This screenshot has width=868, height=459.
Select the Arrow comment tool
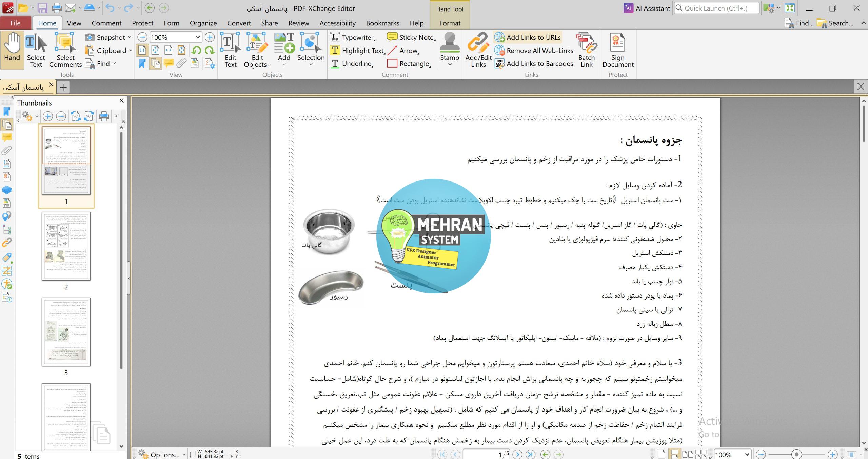tap(403, 51)
